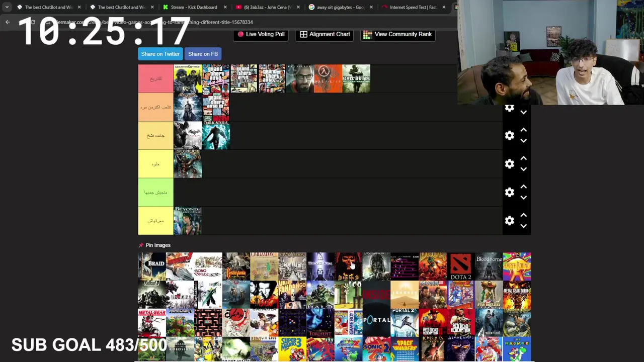The image size is (644, 362).
Task: Move the empty green tier row up
Action: coord(523,187)
